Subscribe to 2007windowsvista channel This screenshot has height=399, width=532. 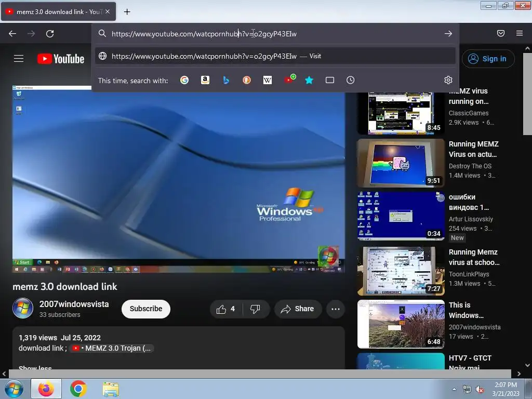pos(146,309)
